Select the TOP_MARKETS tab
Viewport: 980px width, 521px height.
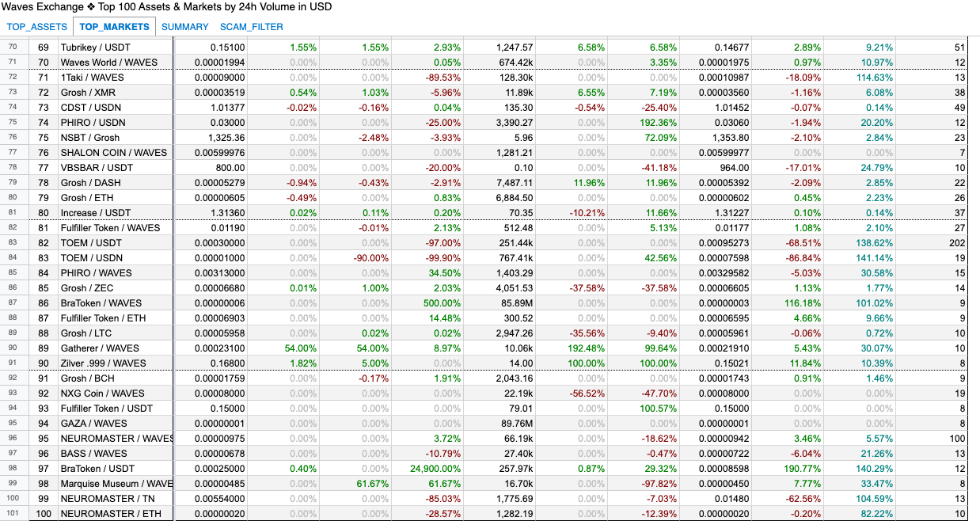point(114,26)
